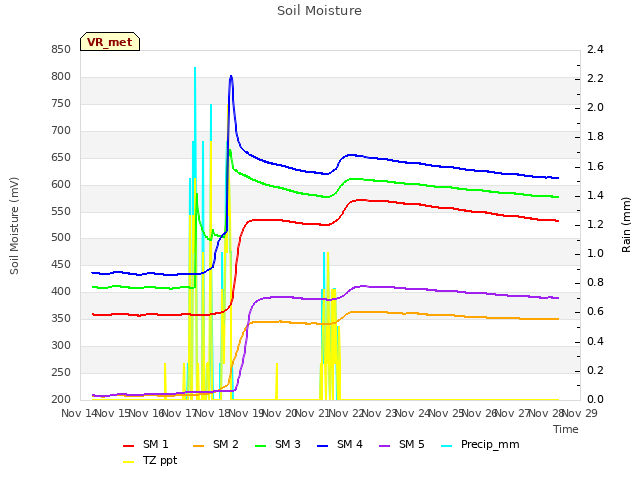Screen dimensions: 640x480
Task: Select SM 1 legend entry
Action: pyautogui.click(x=146, y=444)
